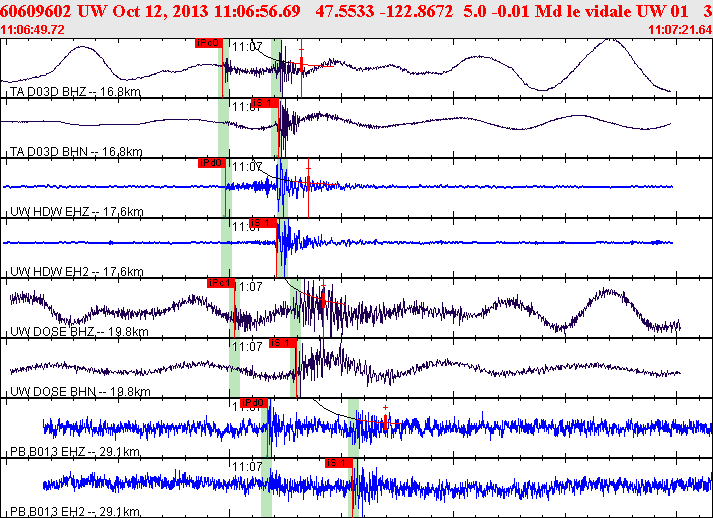
Task: Click the longitude value -122.8672
Action: click(416, 11)
